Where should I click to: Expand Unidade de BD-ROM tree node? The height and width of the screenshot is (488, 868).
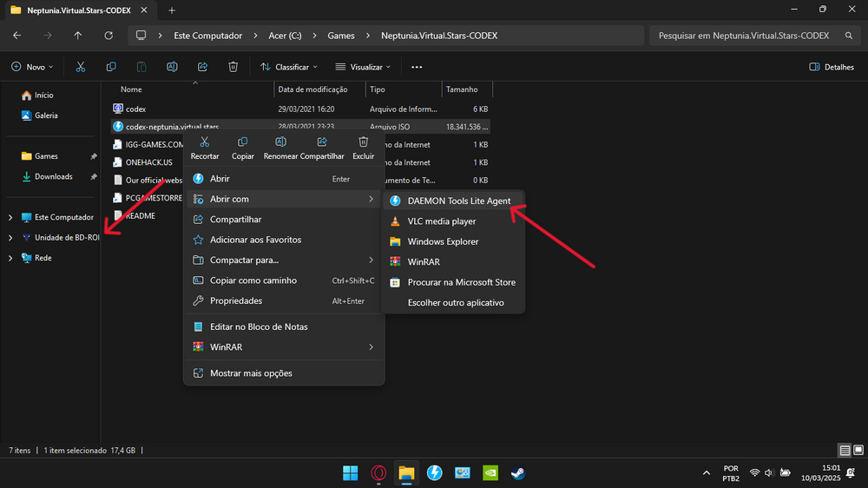pos(10,238)
